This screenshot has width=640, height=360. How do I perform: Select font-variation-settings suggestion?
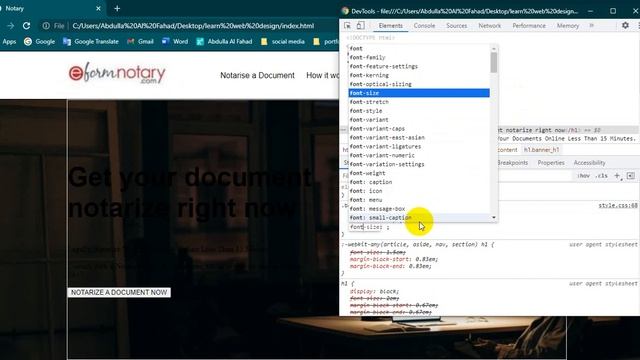point(419,164)
